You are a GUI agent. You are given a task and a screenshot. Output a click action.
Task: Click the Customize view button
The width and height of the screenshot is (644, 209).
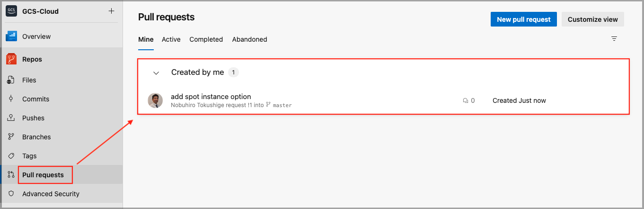(592, 19)
